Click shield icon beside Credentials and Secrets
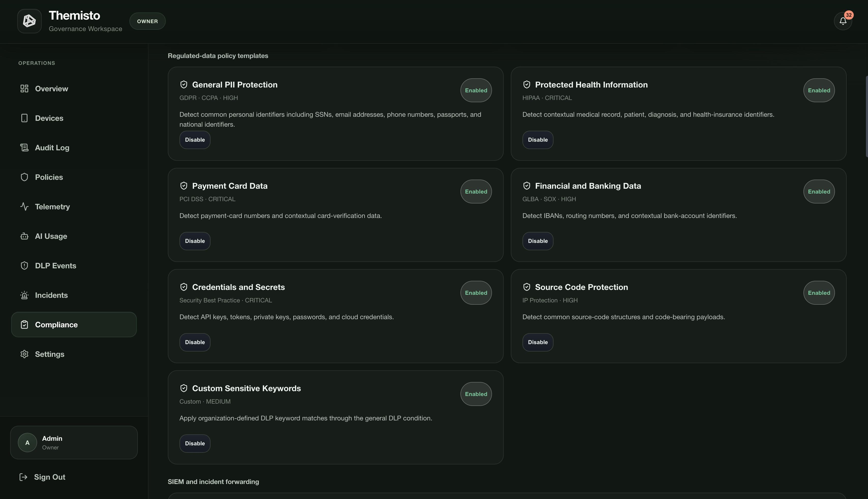This screenshot has width=868, height=499. click(184, 287)
